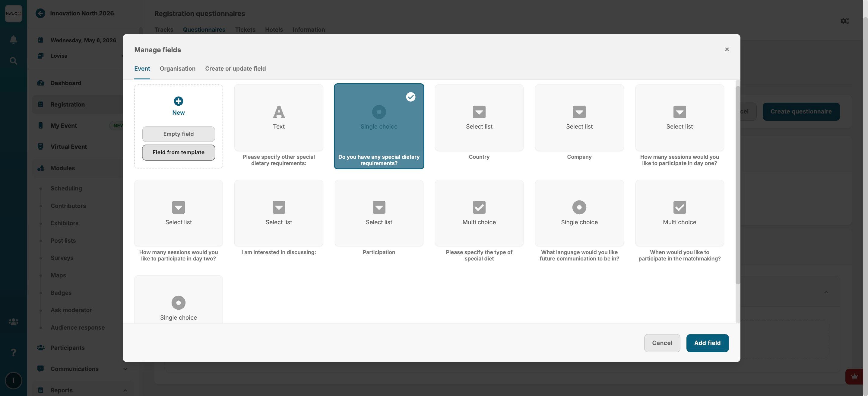Click the help question mark icon
The width and height of the screenshot is (868, 396).
tap(13, 353)
